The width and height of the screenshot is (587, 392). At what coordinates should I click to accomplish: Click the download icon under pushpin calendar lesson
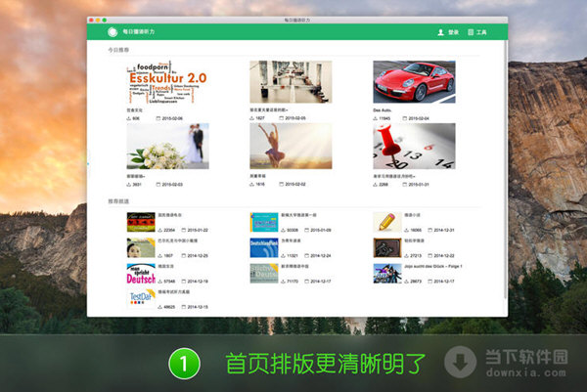(375, 185)
